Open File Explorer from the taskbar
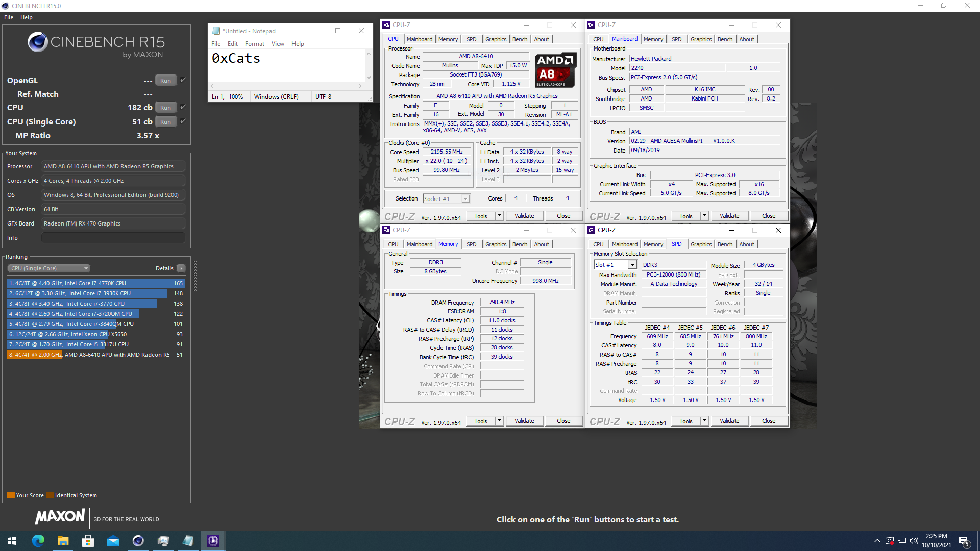The height and width of the screenshot is (551, 980). pos(63,541)
